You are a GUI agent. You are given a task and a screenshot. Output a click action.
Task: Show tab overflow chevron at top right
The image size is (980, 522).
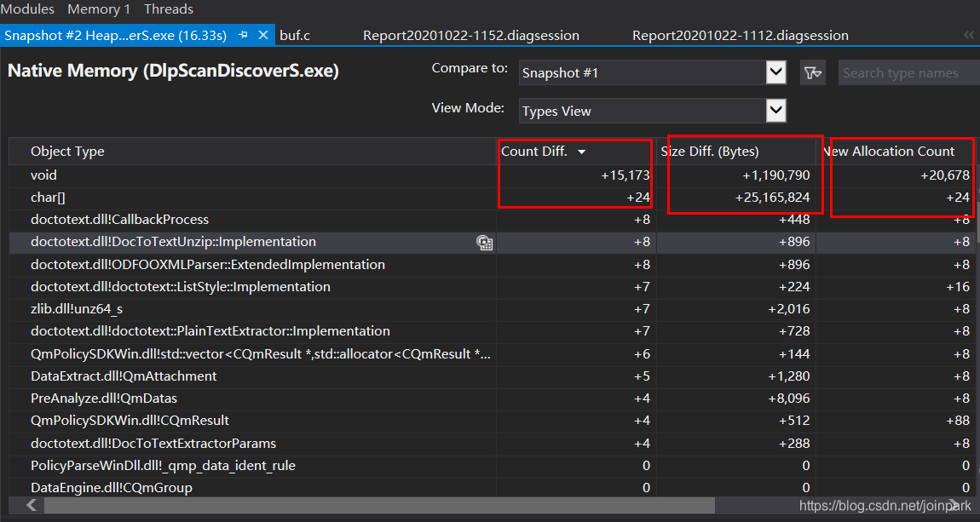(969, 36)
